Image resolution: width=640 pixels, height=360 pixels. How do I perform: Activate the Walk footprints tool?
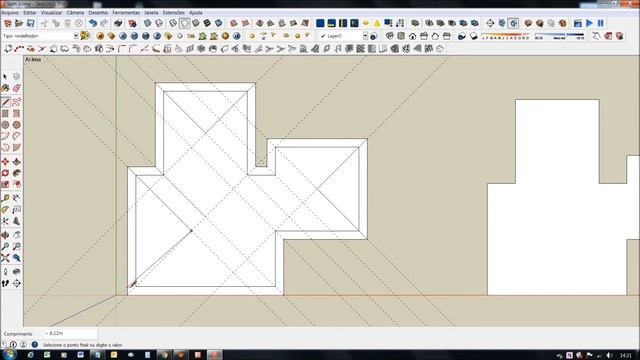[x=5, y=283]
